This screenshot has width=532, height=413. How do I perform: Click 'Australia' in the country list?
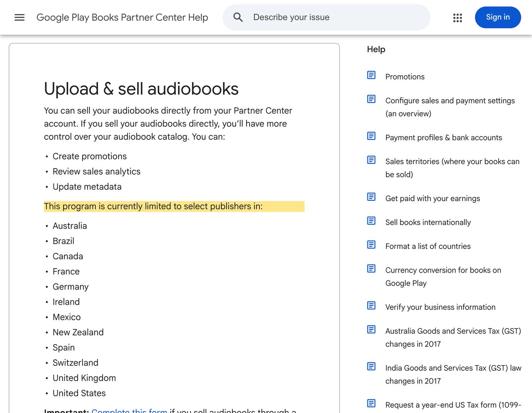[x=70, y=226]
